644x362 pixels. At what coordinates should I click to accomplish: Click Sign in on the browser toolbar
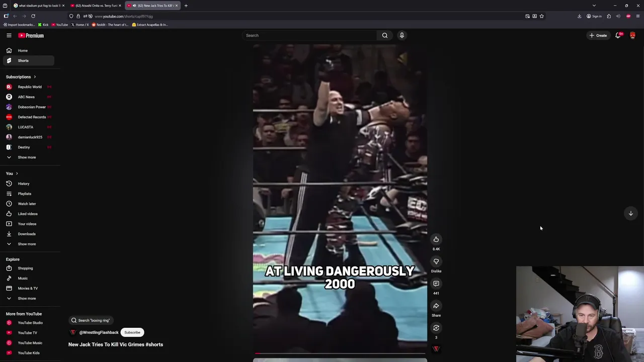[x=594, y=16]
